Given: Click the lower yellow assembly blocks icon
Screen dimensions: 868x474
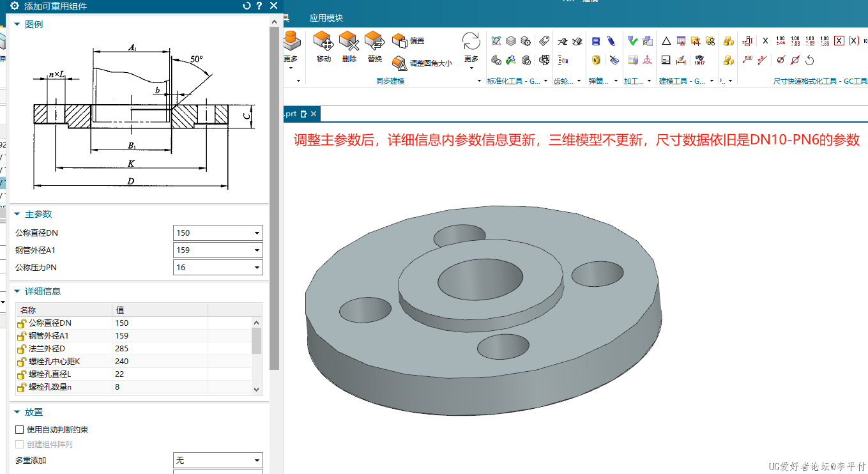Looking at the screenshot, I should pyautogui.click(x=728, y=60).
